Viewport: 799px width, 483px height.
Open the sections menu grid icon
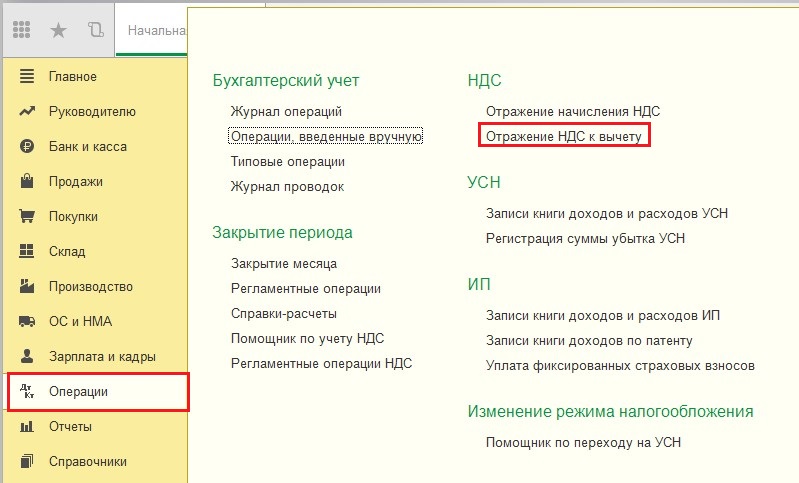[21, 30]
